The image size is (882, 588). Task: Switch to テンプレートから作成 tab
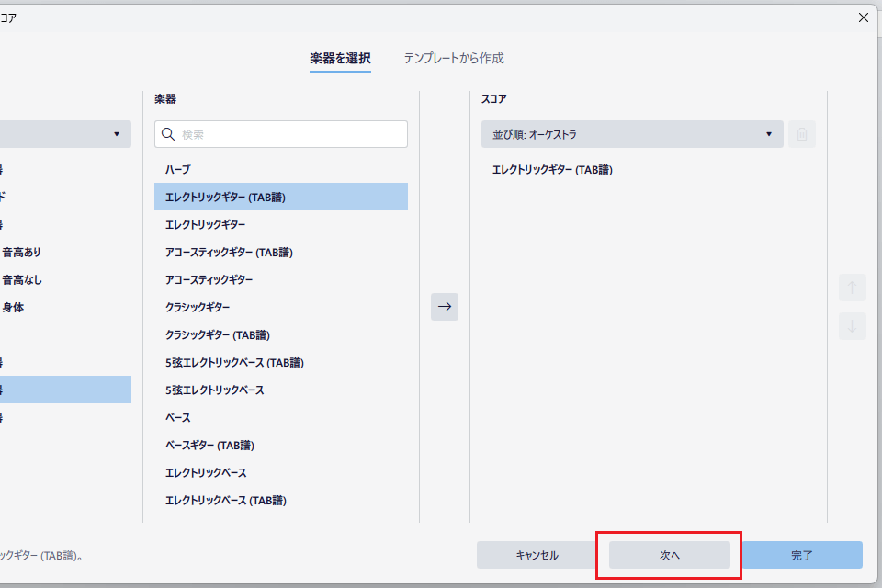pyautogui.click(x=454, y=58)
